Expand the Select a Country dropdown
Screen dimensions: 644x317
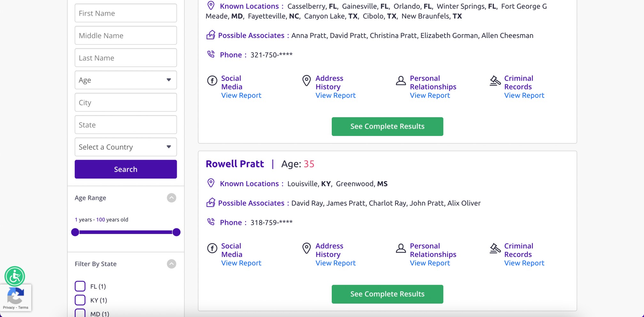click(x=126, y=147)
